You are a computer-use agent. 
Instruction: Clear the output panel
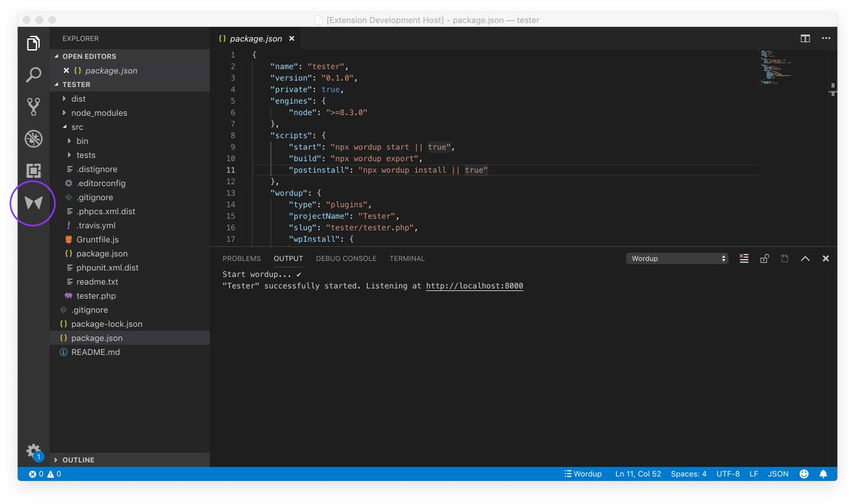744,258
